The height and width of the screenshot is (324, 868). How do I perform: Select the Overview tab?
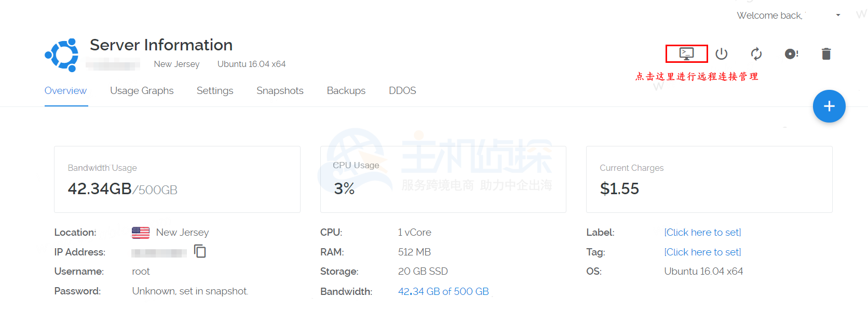65,91
